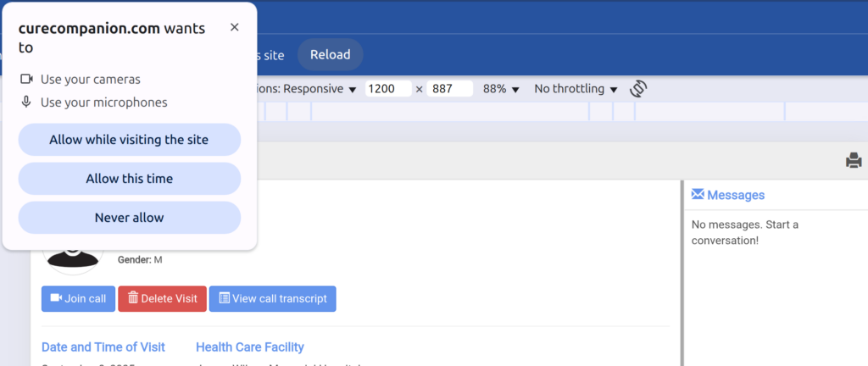
Task: Start the video with Join call
Action: [x=78, y=298]
